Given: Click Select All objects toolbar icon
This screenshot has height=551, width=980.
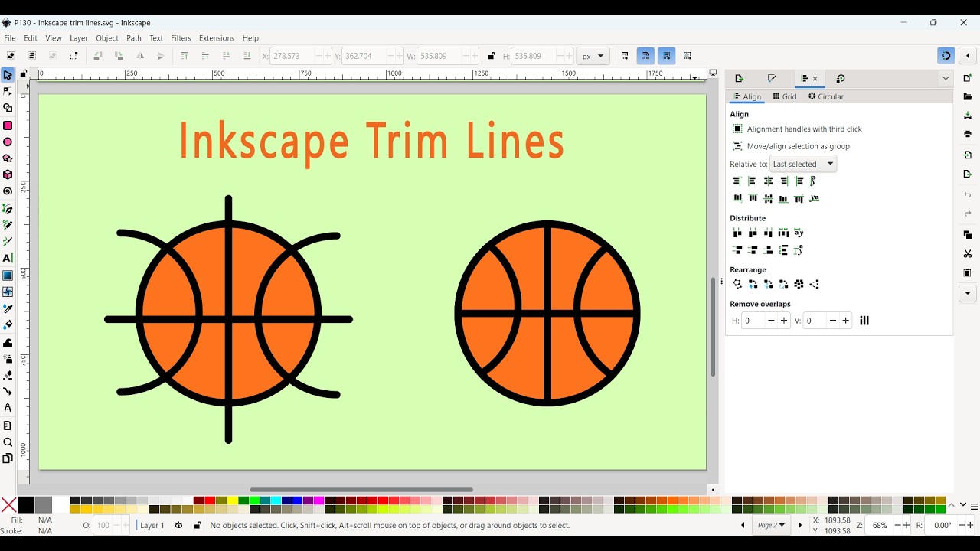Looking at the screenshot, I should pyautogui.click(x=11, y=56).
